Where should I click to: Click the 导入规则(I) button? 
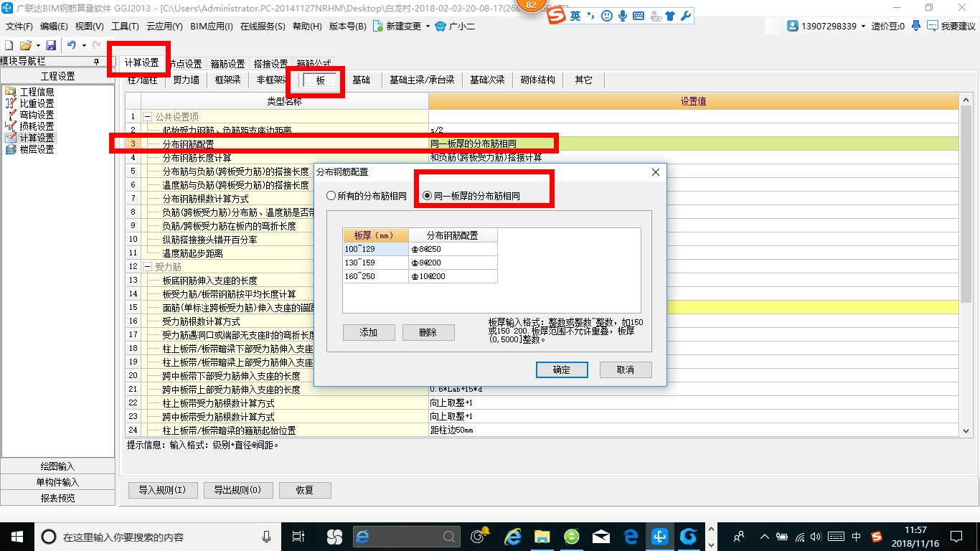[x=162, y=490]
